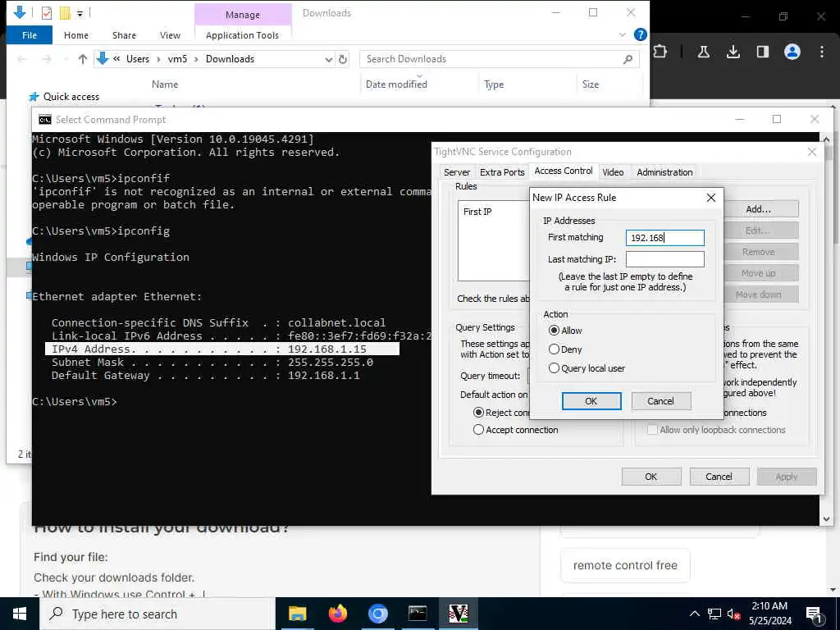Switch to the Server tab
Viewport: 840px width, 630px height.
[456, 172]
